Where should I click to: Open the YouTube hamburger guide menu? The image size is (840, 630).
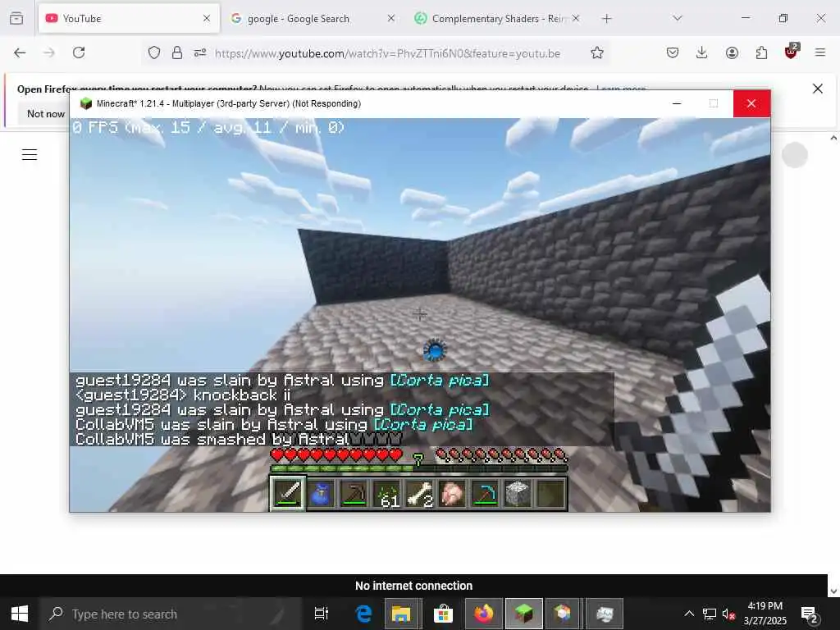(30, 155)
